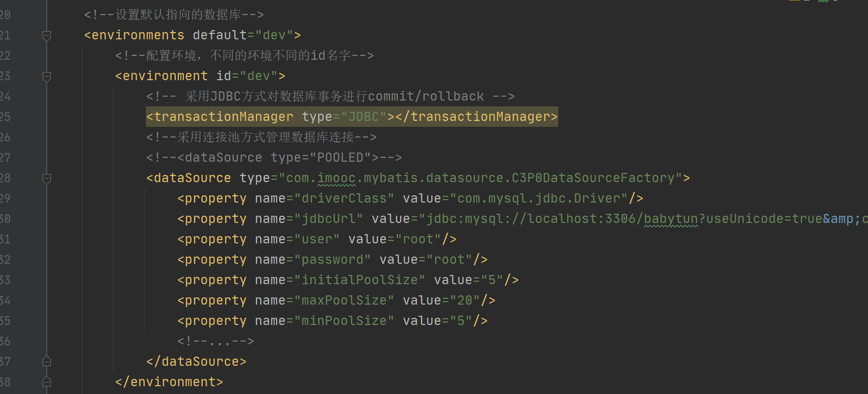868x394 pixels.
Task: Click gutter line number 36
Action: [x=5, y=341]
